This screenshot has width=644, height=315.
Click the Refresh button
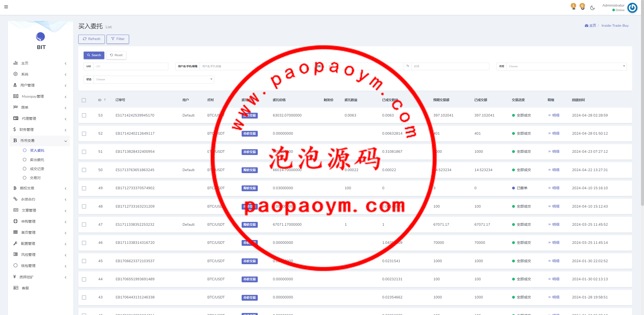pyautogui.click(x=91, y=39)
